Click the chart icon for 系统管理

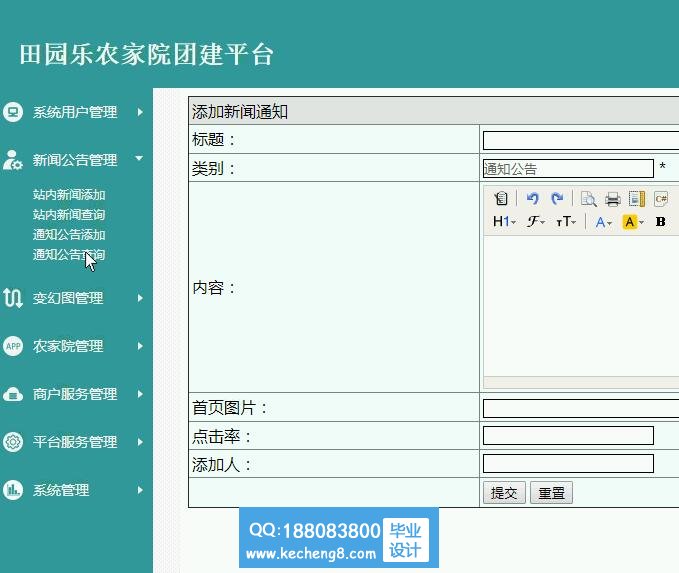point(13,490)
